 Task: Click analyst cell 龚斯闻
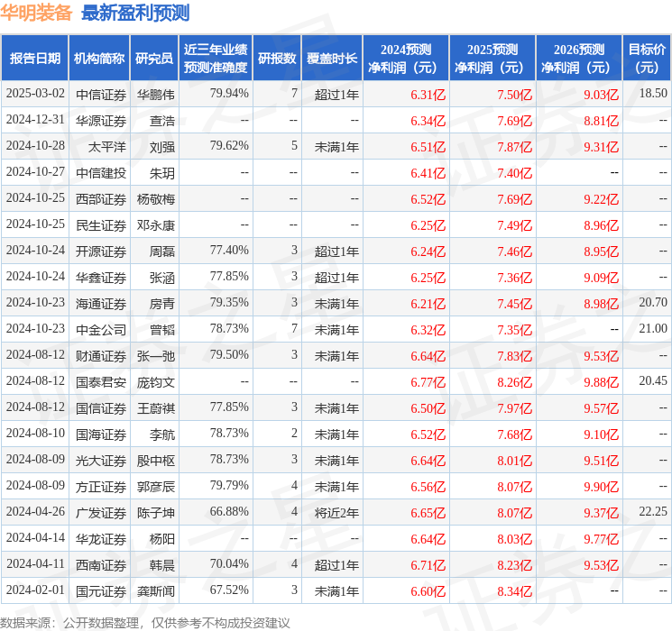[x=155, y=590]
